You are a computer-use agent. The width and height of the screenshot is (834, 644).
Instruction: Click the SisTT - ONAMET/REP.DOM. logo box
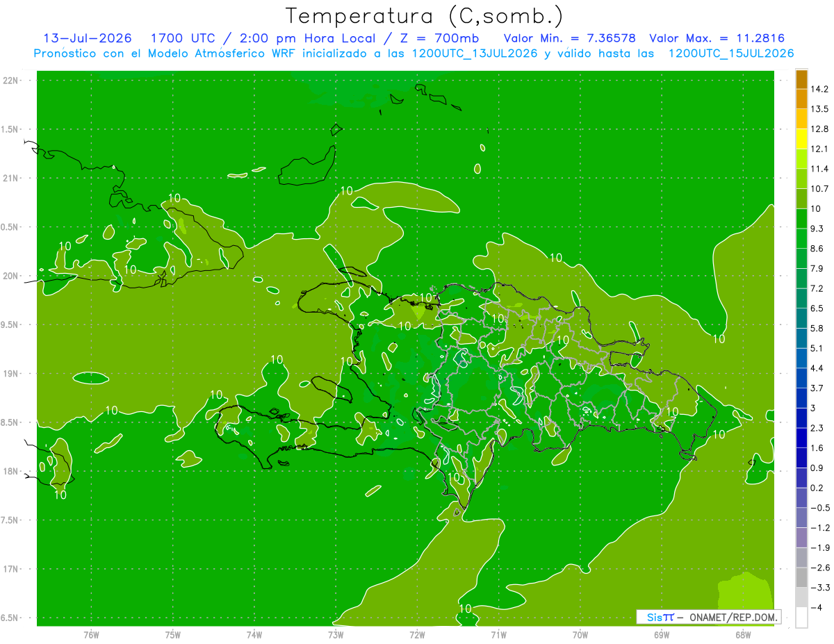tap(709, 617)
